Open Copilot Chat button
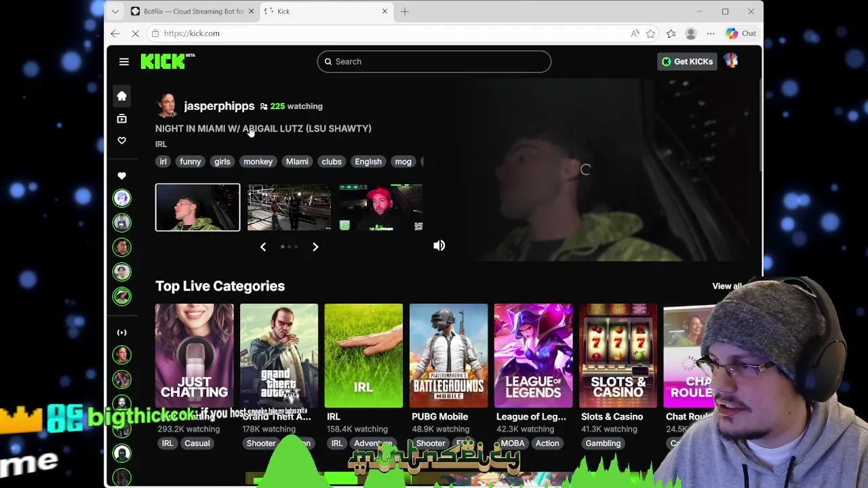The width and height of the screenshot is (868, 488). tap(741, 33)
